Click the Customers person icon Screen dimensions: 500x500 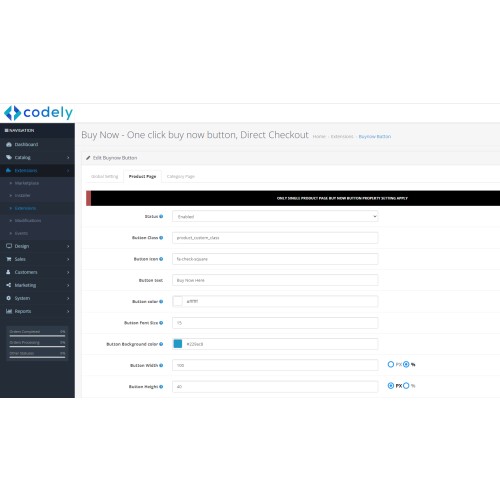click(x=9, y=272)
